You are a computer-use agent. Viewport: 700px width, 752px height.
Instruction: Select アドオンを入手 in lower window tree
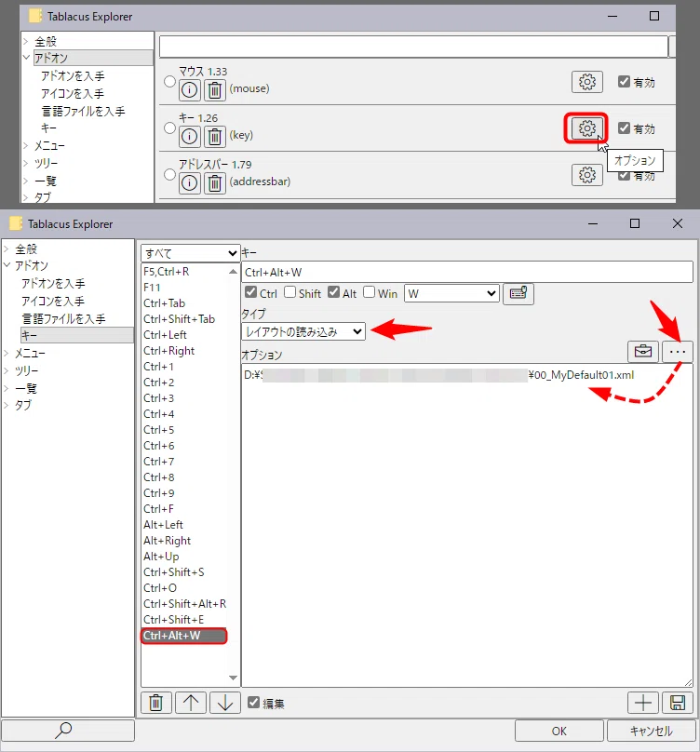pos(53,284)
